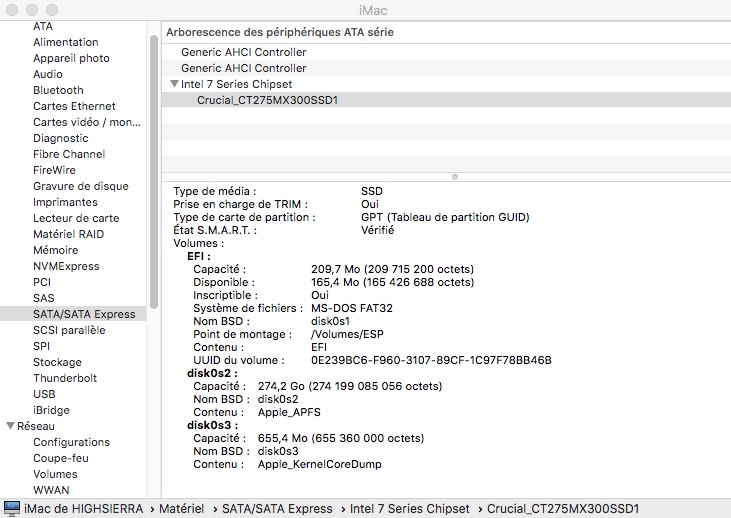This screenshot has width=731, height=518.
Task: Select Volumes under Réseau
Action: click(x=55, y=474)
